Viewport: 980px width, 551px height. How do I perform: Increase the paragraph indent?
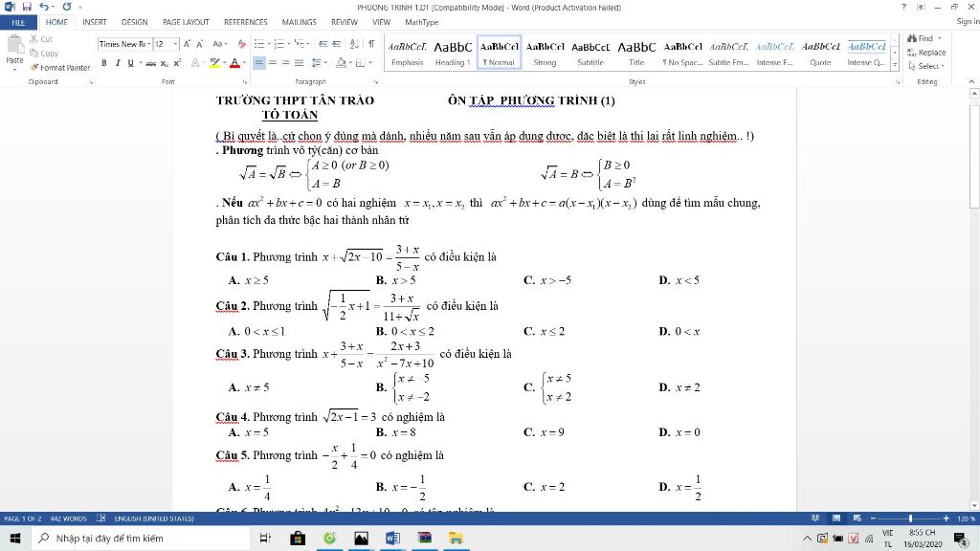[336, 44]
